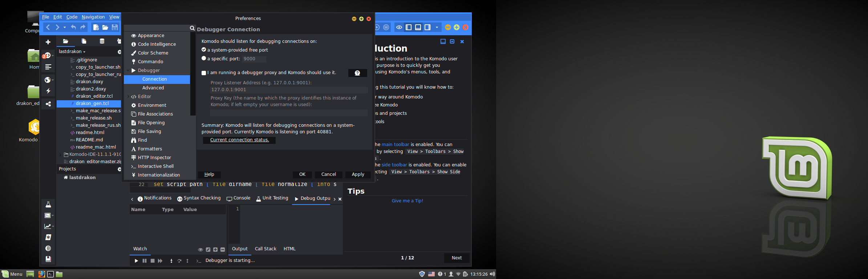The width and height of the screenshot is (868, 279).
Task: Click the Apply button
Action: 358,174
